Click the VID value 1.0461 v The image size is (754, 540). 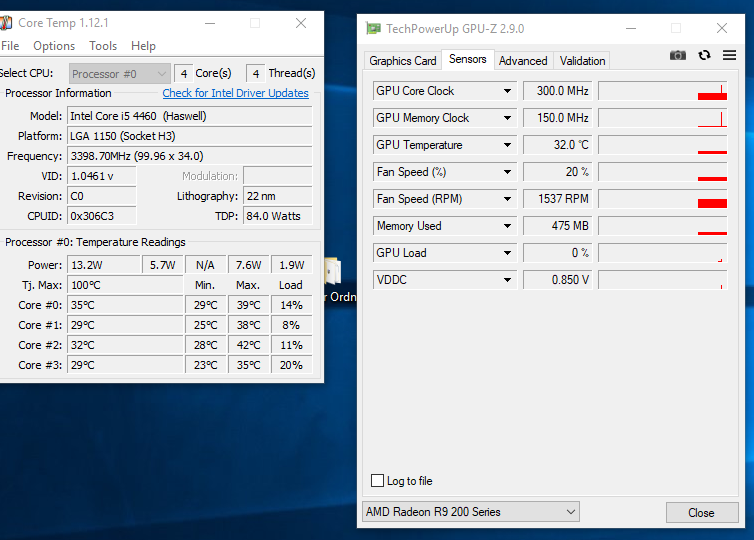point(101,176)
